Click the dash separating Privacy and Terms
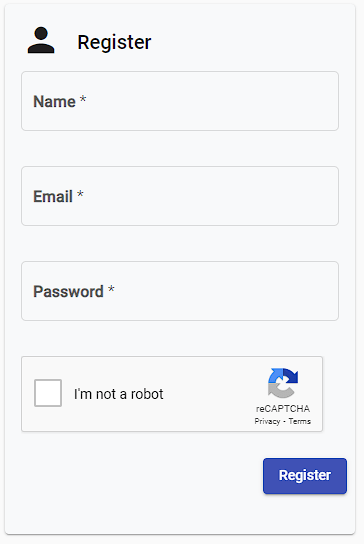 point(284,422)
